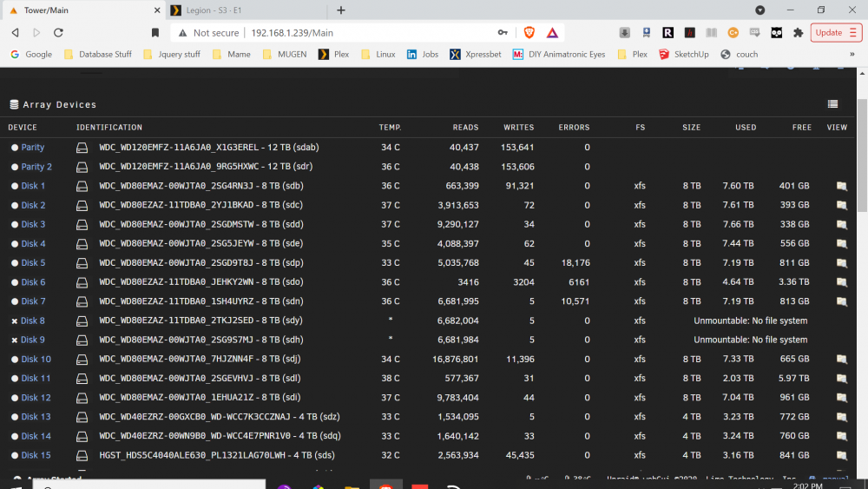
Task: Click the Update button in the toolbar
Action: 836,33
